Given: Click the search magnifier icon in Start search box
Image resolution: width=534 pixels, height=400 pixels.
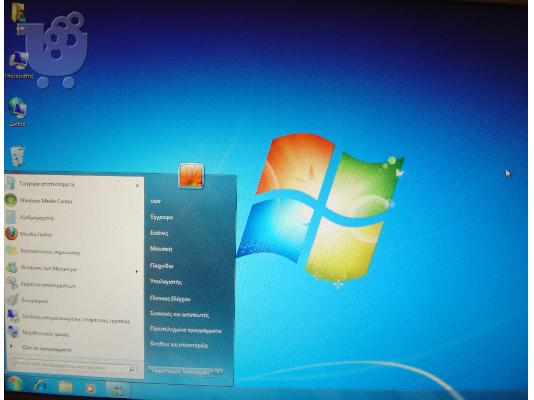Looking at the screenshot, I should (x=132, y=369).
